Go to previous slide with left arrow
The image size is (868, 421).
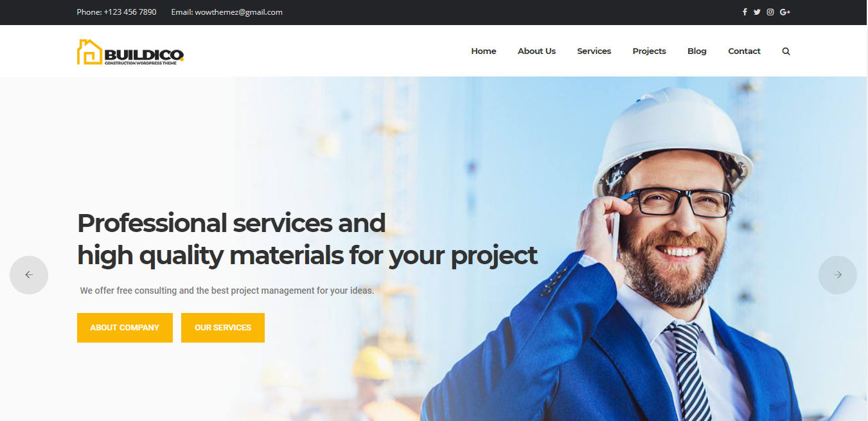pyautogui.click(x=29, y=275)
